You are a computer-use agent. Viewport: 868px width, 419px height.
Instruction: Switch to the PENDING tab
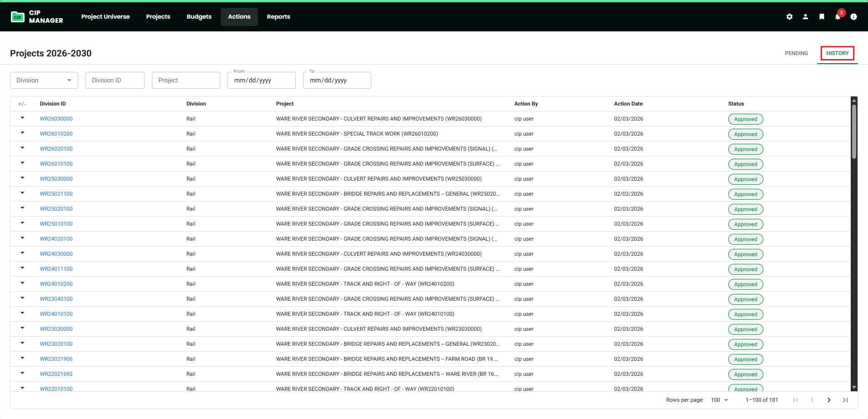click(796, 53)
